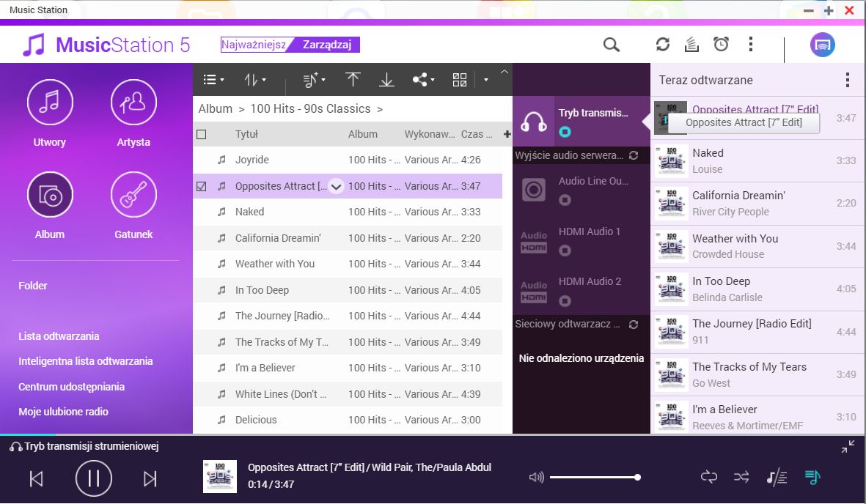Image resolution: width=866 pixels, height=504 pixels.
Task: Enable HDMI Audio 2 output
Action: pyautogui.click(x=565, y=301)
